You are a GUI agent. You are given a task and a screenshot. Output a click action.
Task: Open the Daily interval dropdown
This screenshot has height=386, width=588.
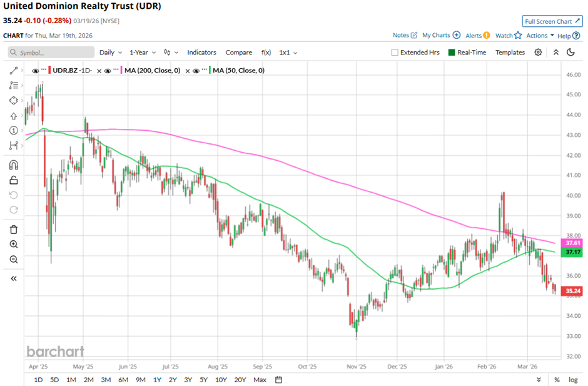(110, 53)
